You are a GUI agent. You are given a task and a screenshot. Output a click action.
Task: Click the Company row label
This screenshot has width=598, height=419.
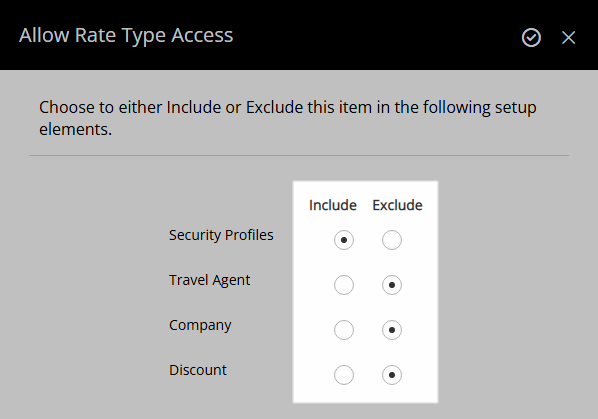200,325
